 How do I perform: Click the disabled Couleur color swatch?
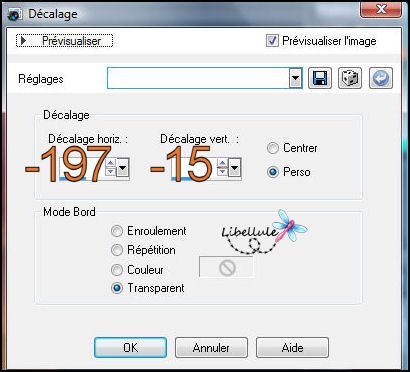point(227,267)
